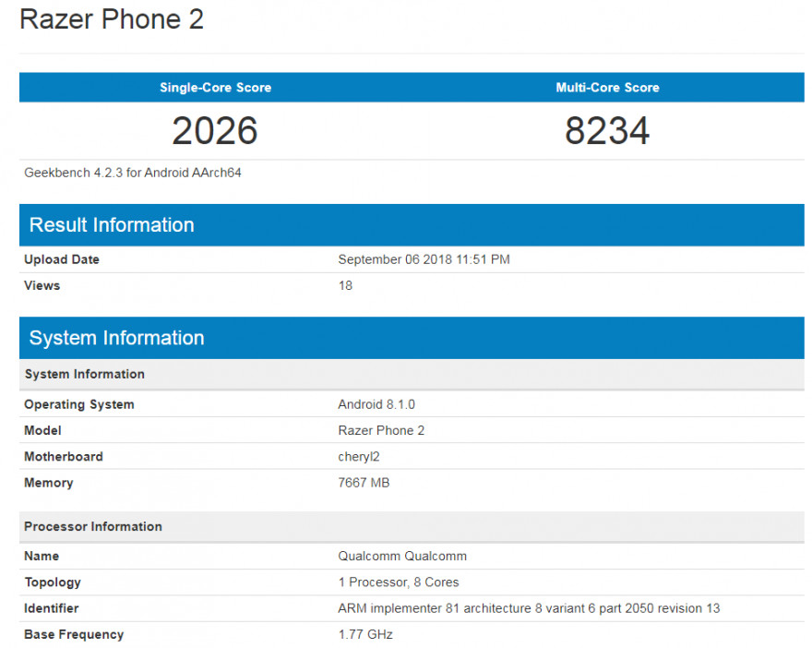Select the single-core score value 2026

point(215,131)
